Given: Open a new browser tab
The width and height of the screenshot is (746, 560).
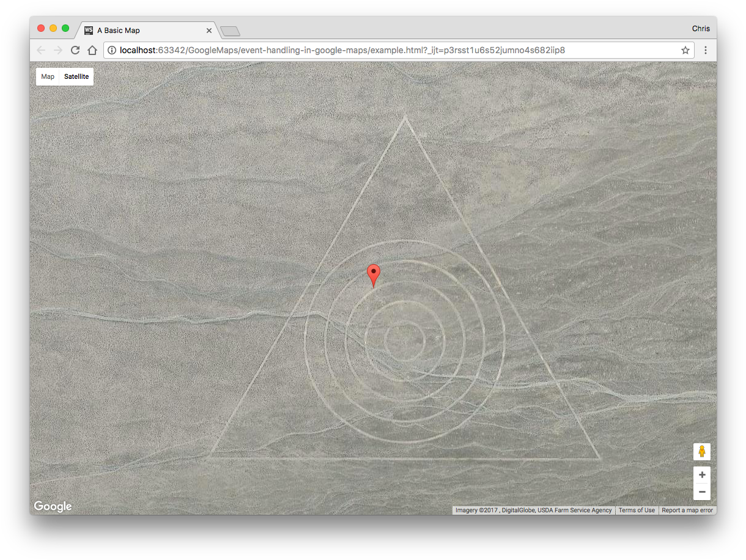Looking at the screenshot, I should pyautogui.click(x=230, y=31).
